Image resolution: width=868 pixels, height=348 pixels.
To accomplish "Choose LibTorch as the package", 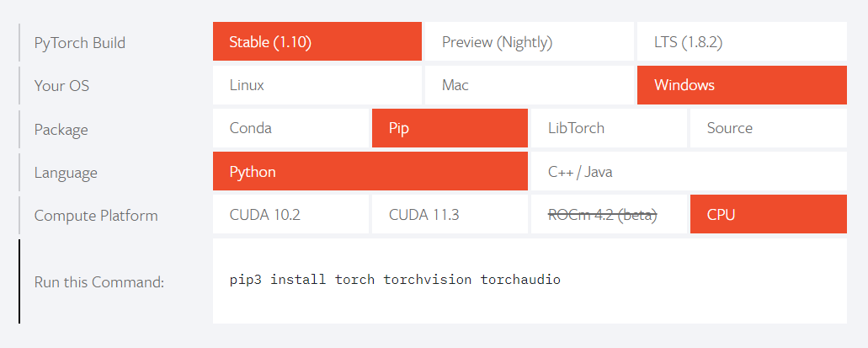I will [609, 128].
